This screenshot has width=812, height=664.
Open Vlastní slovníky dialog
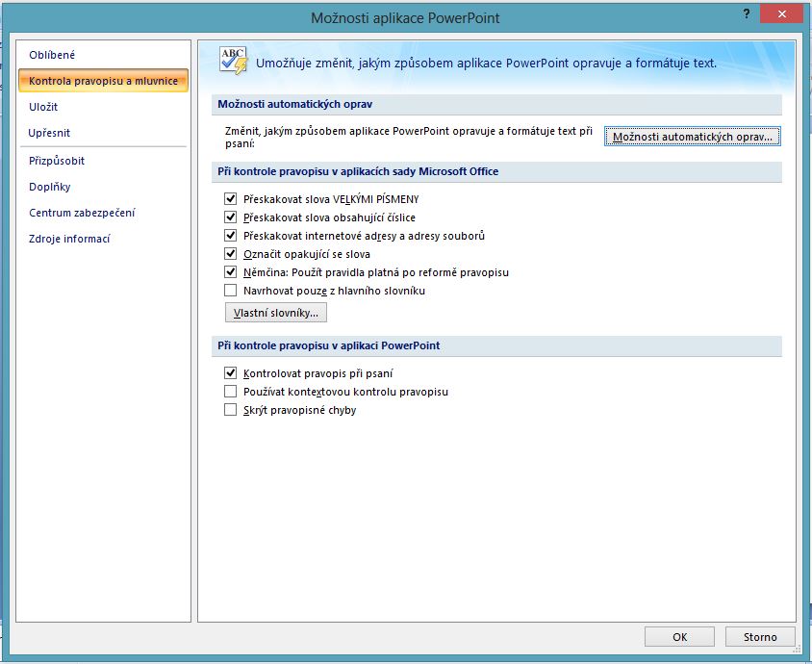click(x=275, y=313)
